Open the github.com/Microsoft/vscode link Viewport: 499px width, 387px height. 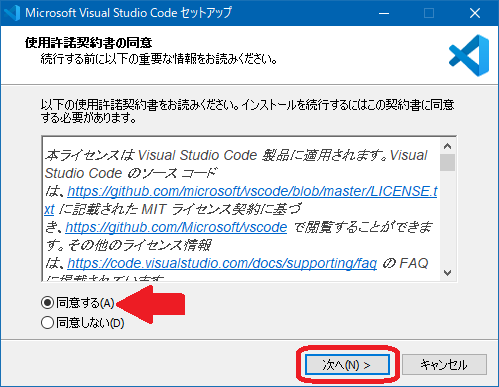176,227
